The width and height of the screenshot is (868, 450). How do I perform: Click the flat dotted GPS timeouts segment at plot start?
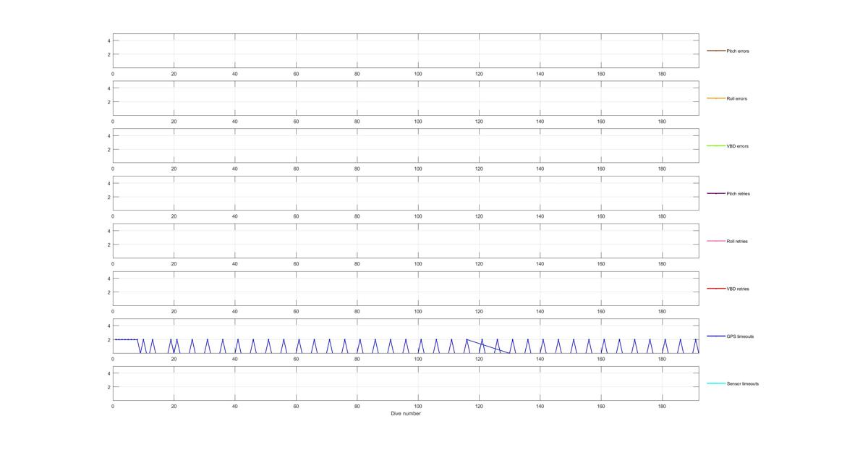click(x=126, y=339)
